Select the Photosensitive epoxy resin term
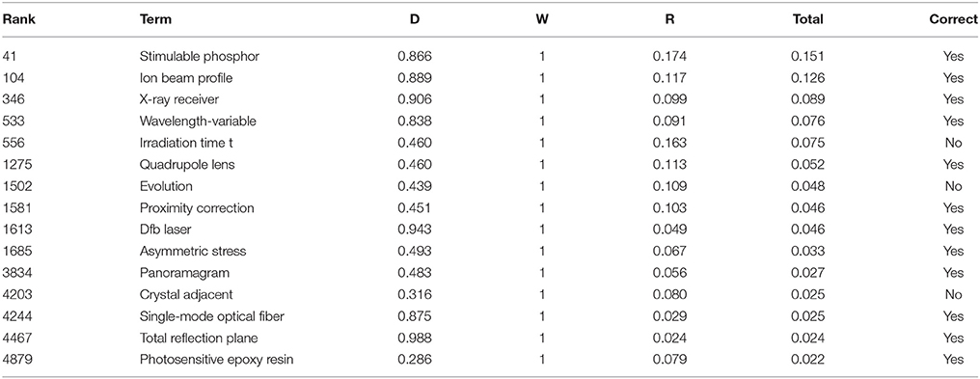The width and height of the screenshot is (980, 379). (x=216, y=360)
